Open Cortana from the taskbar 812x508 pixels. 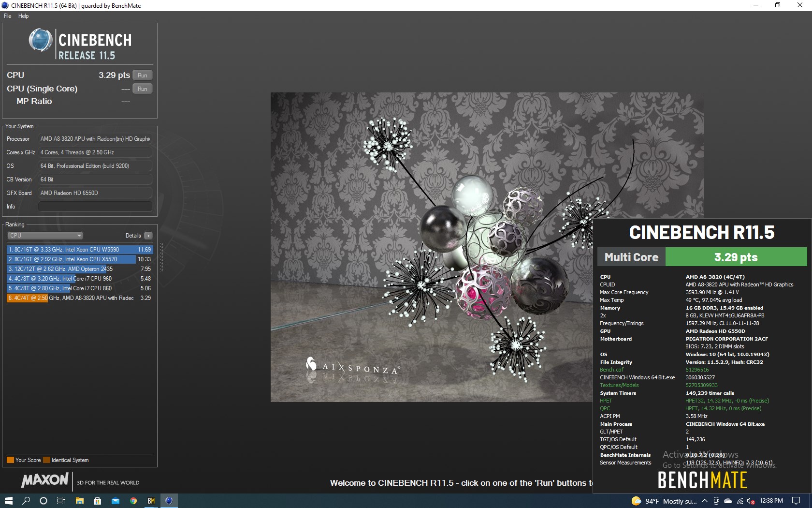43,501
